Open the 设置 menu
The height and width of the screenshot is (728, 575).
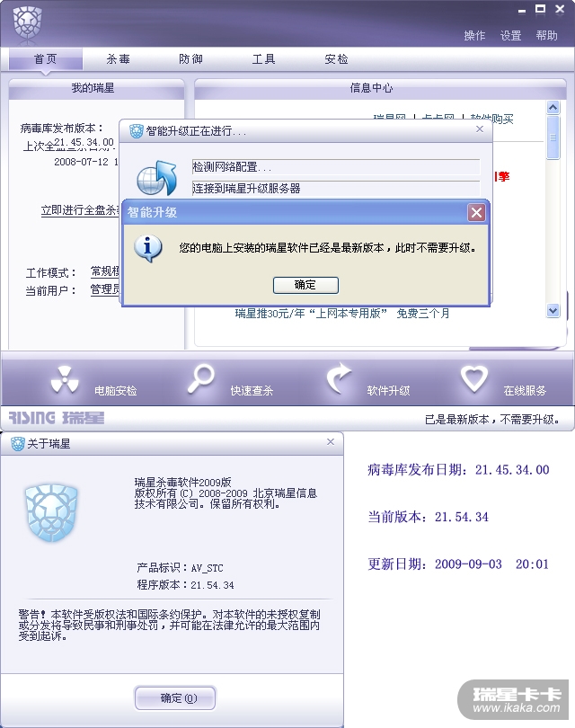pyautogui.click(x=510, y=35)
